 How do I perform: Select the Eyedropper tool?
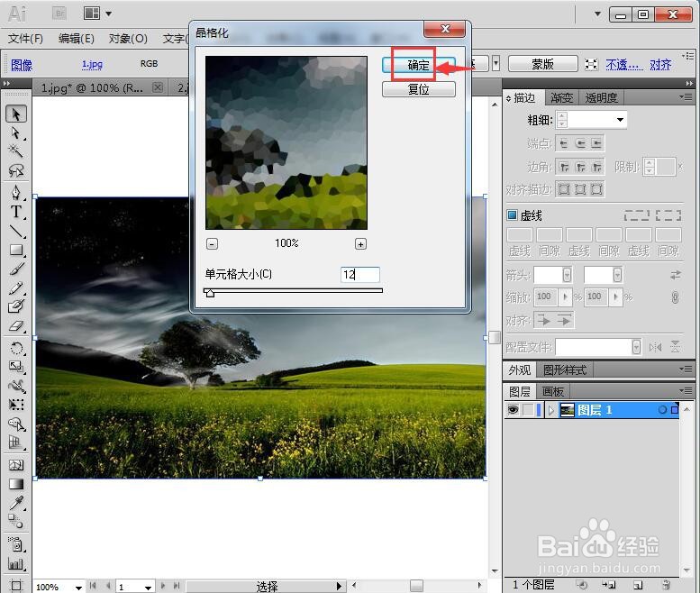(x=16, y=503)
